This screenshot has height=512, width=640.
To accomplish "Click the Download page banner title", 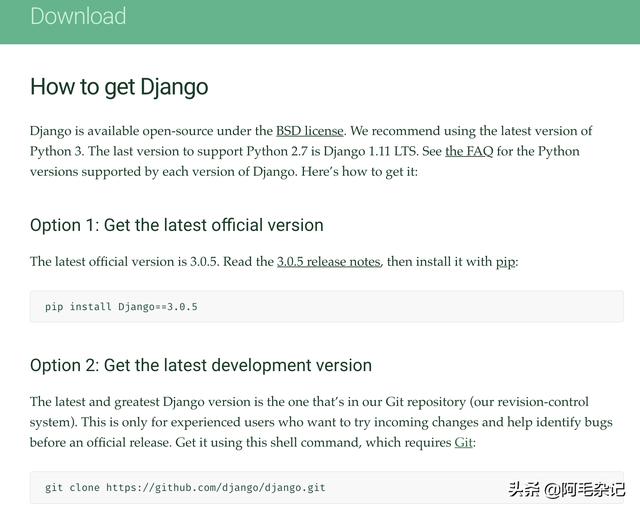I will pyautogui.click(x=78, y=16).
